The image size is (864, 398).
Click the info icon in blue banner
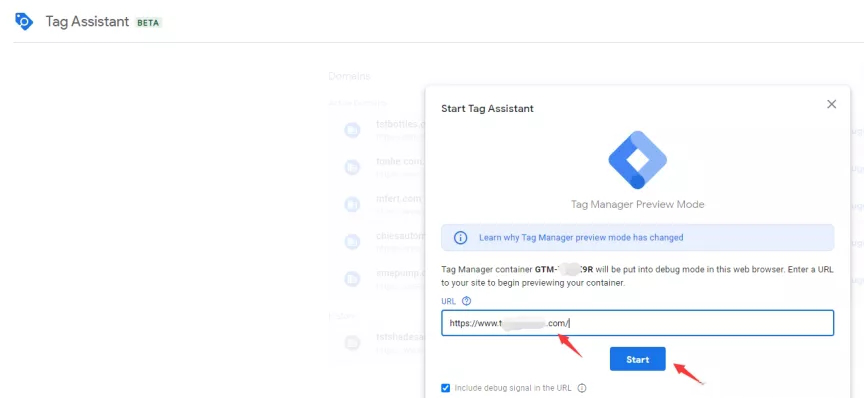pyautogui.click(x=460, y=238)
